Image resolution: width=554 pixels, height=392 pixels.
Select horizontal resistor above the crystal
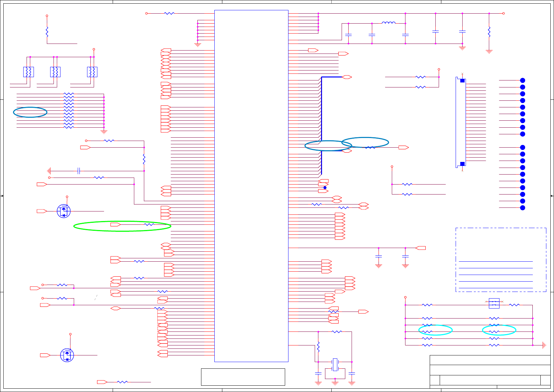pos(337,331)
